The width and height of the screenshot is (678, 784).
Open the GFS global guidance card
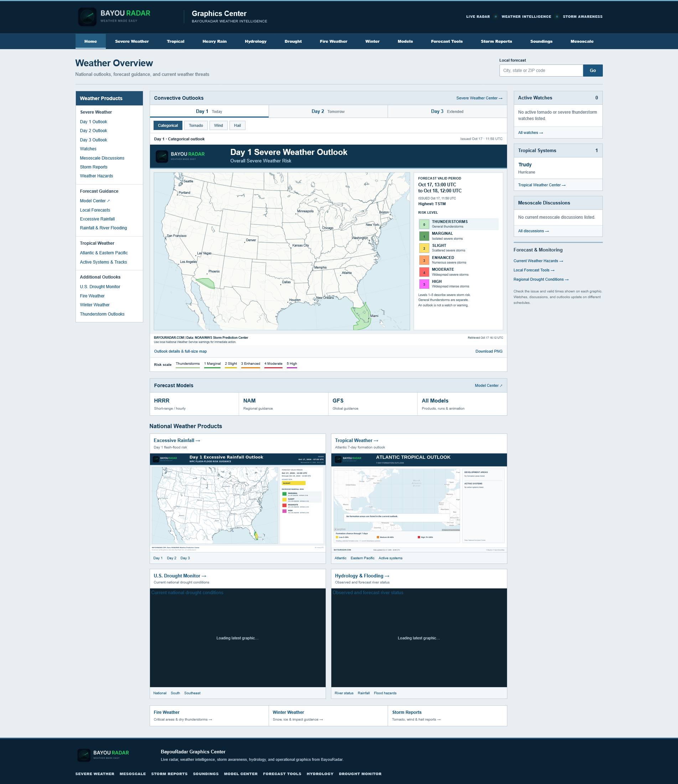[x=373, y=404]
